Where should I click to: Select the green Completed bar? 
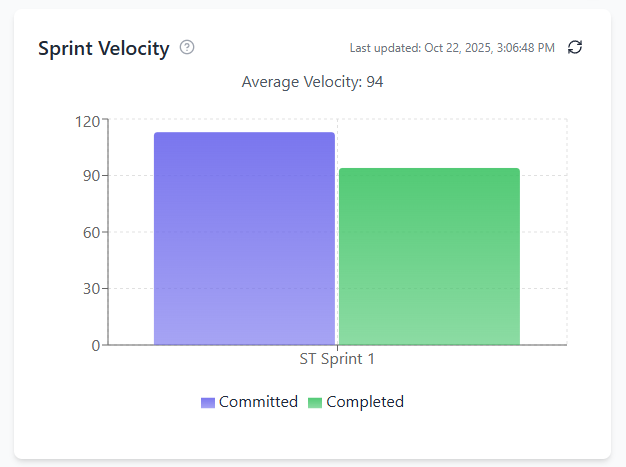[x=429, y=258]
